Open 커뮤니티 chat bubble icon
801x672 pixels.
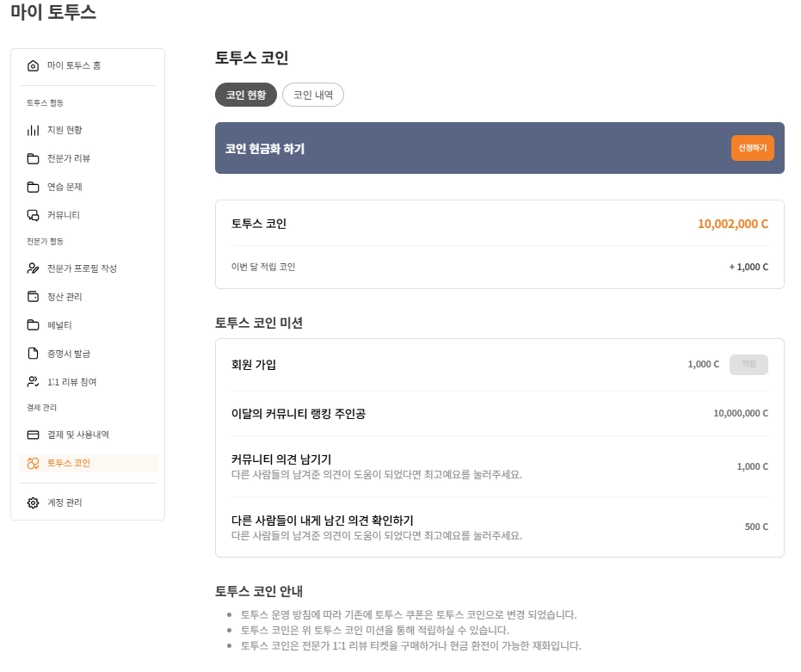[x=33, y=215]
